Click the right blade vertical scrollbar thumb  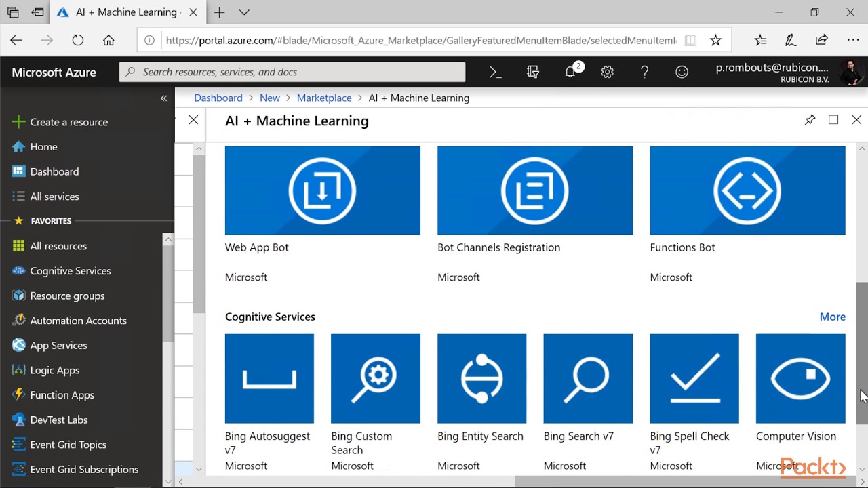tap(862, 354)
